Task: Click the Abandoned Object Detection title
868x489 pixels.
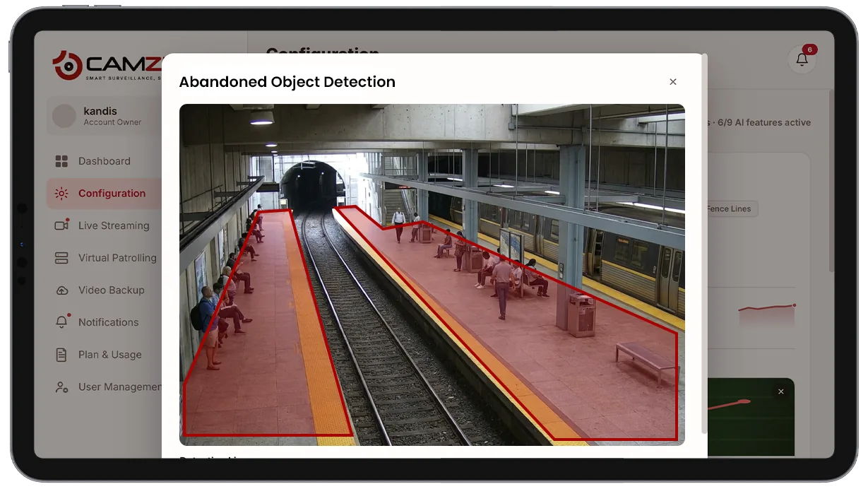Action: tap(287, 82)
